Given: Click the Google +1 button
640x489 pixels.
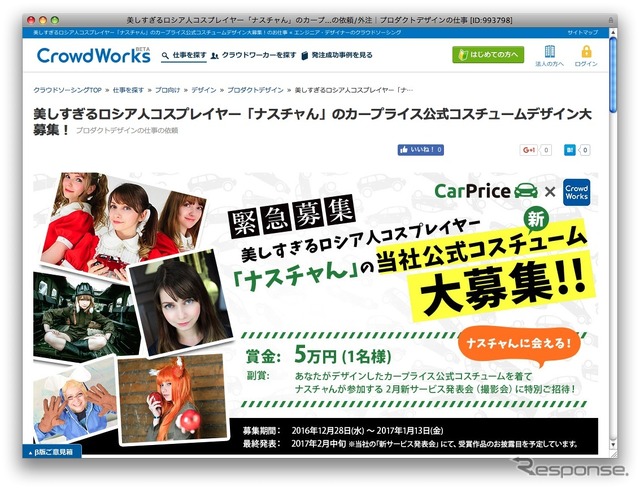Looking at the screenshot, I should pos(529,150).
